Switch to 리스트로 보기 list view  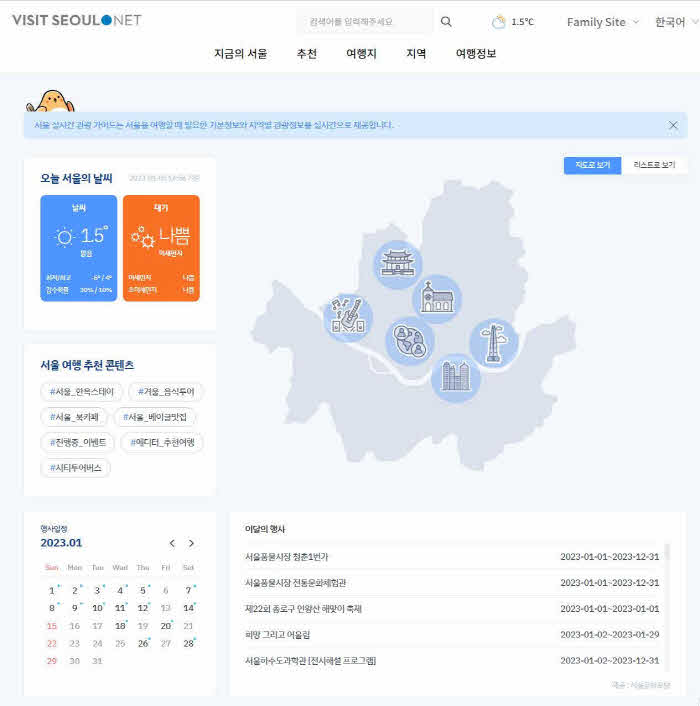654,165
